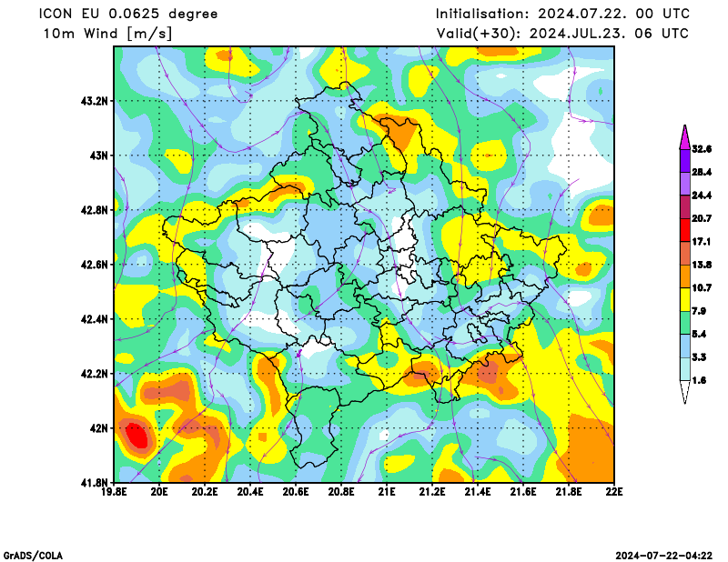Viewport: 728px width, 562px height.
Task: Click the salmon legend swatch below 17.1
Action: (x=685, y=254)
